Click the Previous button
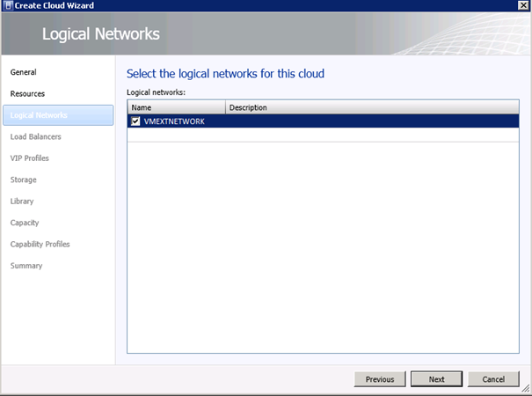Viewport: 532px width, 396px height. coord(380,379)
